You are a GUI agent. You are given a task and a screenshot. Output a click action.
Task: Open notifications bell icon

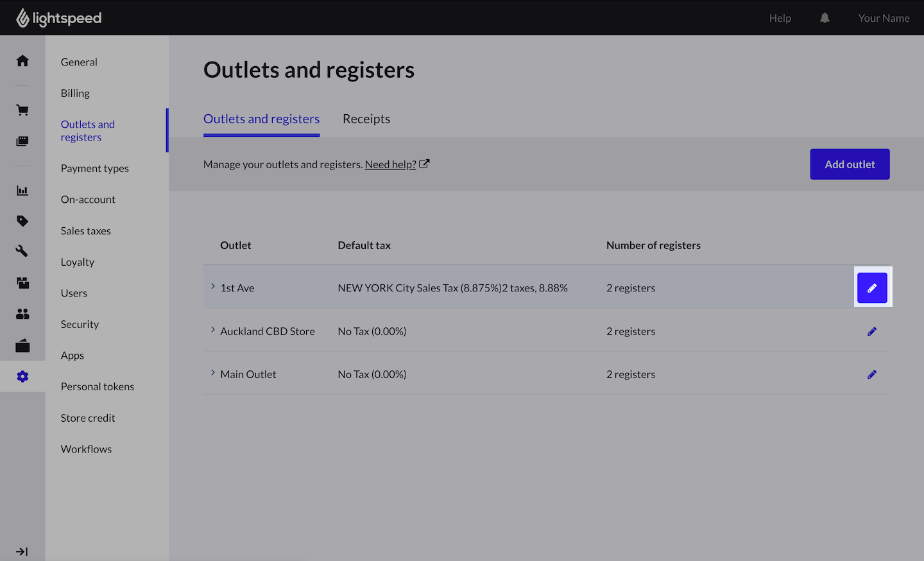coord(825,18)
